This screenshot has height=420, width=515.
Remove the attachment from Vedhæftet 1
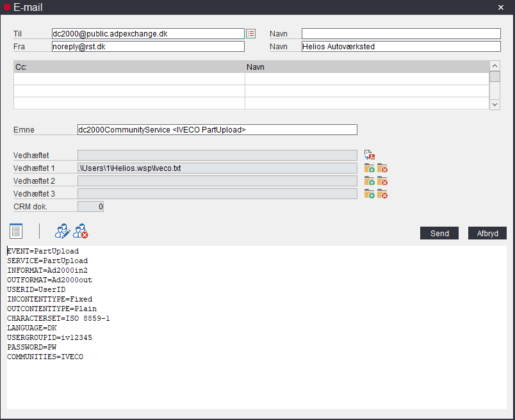pyautogui.click(x=382, y=168)
